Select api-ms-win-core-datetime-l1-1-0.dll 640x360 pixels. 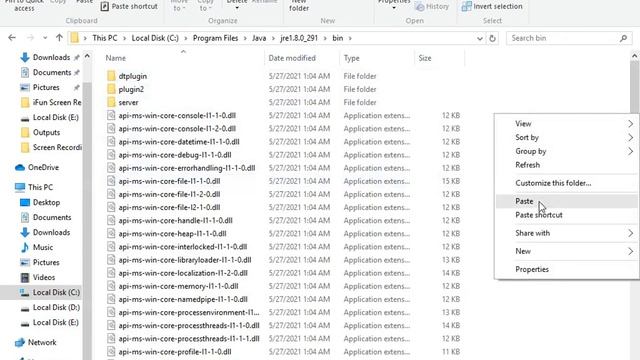coord(179,142)
